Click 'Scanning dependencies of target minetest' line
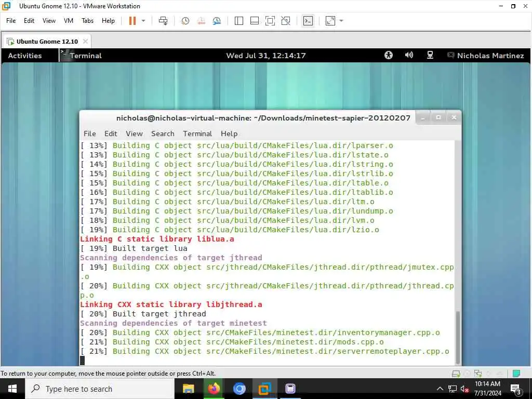 coord(174,323)
